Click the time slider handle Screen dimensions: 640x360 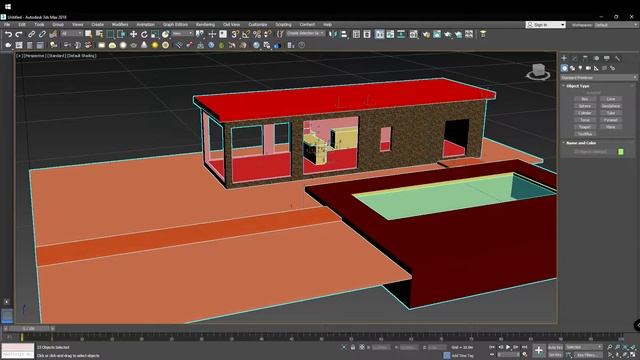pyautogui.click(x=29, y=329)
